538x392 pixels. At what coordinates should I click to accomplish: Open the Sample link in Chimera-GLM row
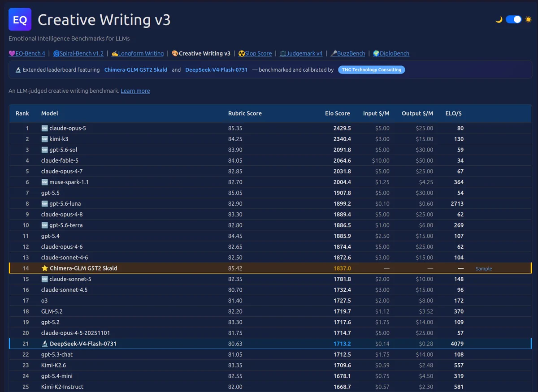click(x=484, y=269)
